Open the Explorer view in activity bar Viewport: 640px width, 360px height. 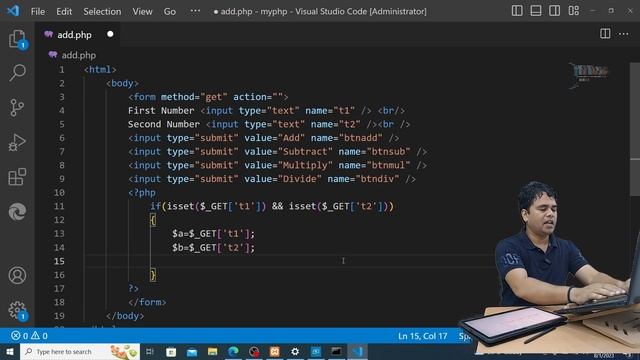coord(17,39)
